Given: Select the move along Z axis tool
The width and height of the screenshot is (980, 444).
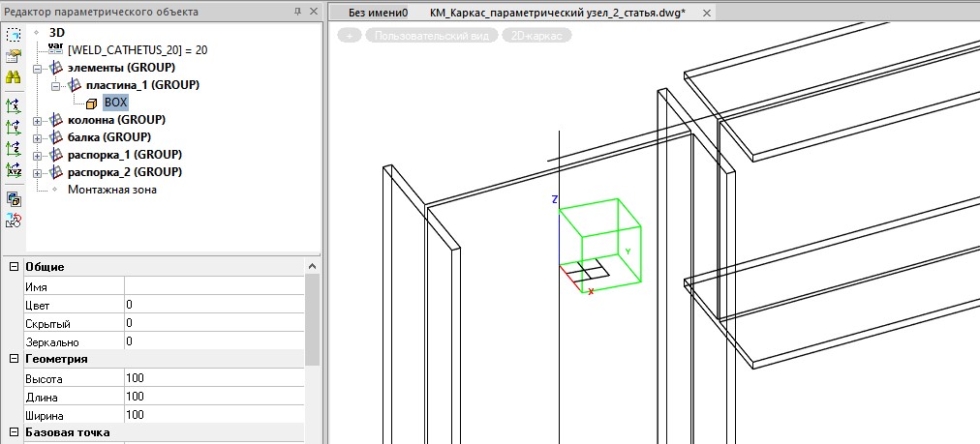Looking at the screenshot, I should 14,148.
